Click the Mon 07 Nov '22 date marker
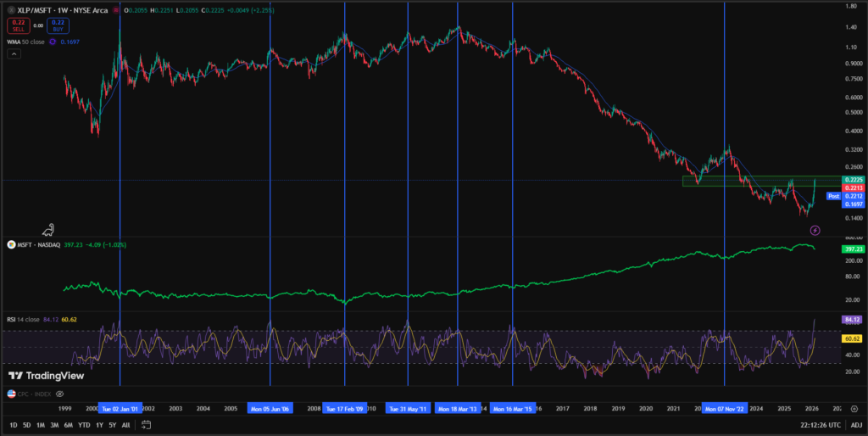Viewport: 868px width, 436px height. click(725, 409)
